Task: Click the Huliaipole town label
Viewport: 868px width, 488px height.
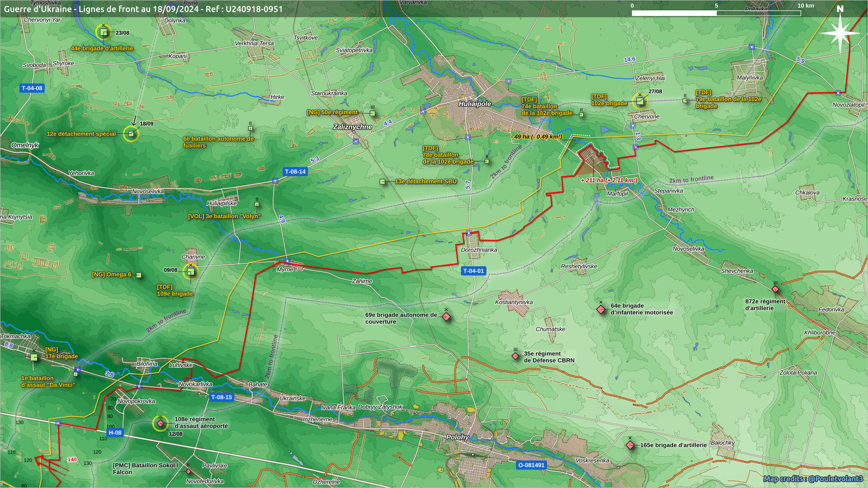Action: (475, 104)
